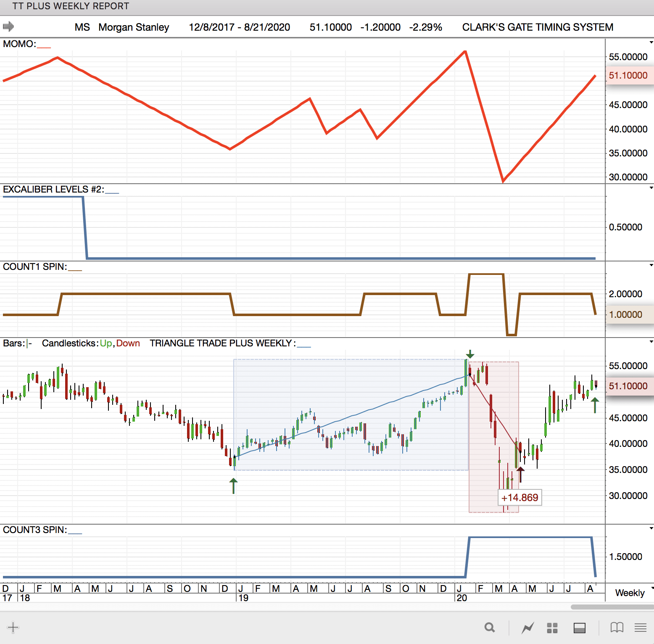Screen dimensions: 654x644
Task: Open the book icon in the bottom bar
Action: (x=617, y=628)
